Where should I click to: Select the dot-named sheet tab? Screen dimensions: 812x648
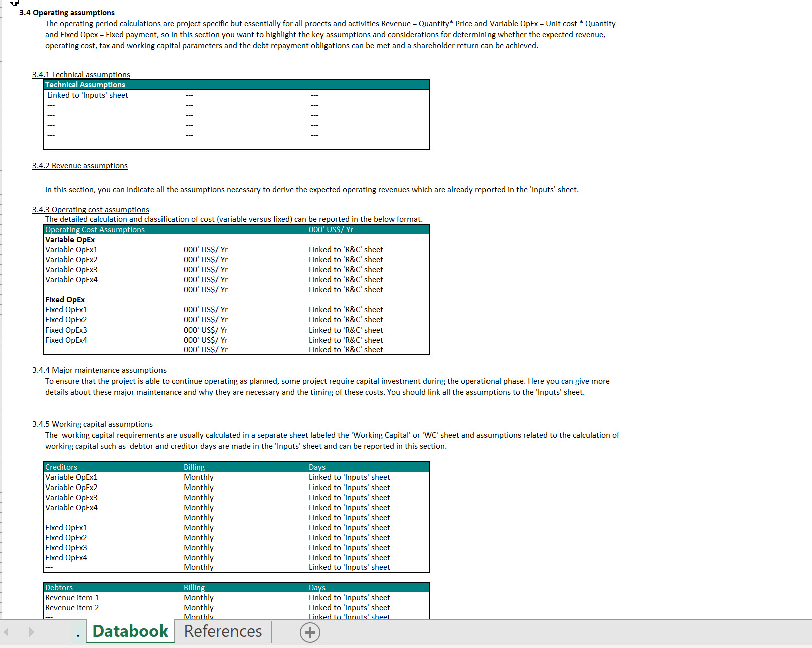coord(78,632)
